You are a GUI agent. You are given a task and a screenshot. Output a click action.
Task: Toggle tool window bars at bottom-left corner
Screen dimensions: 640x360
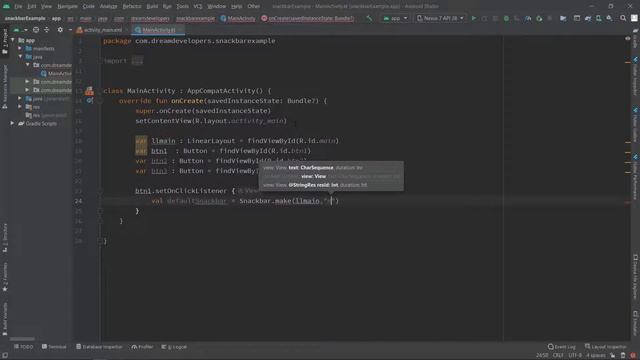(x=5, y=356)
